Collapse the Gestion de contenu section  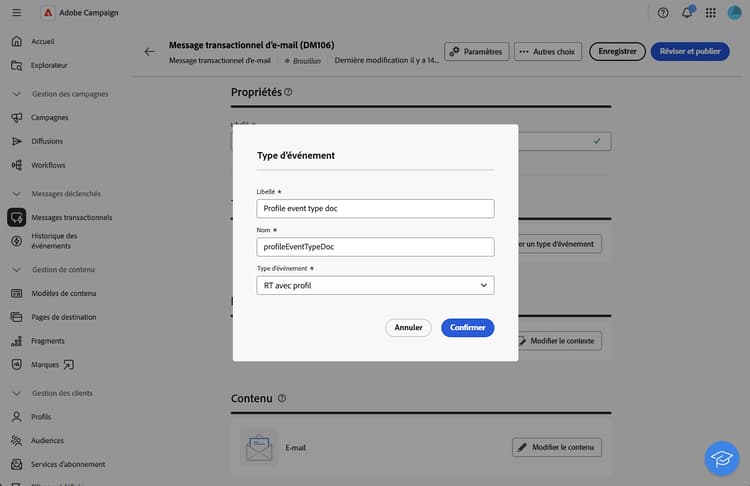coord(16,270)
